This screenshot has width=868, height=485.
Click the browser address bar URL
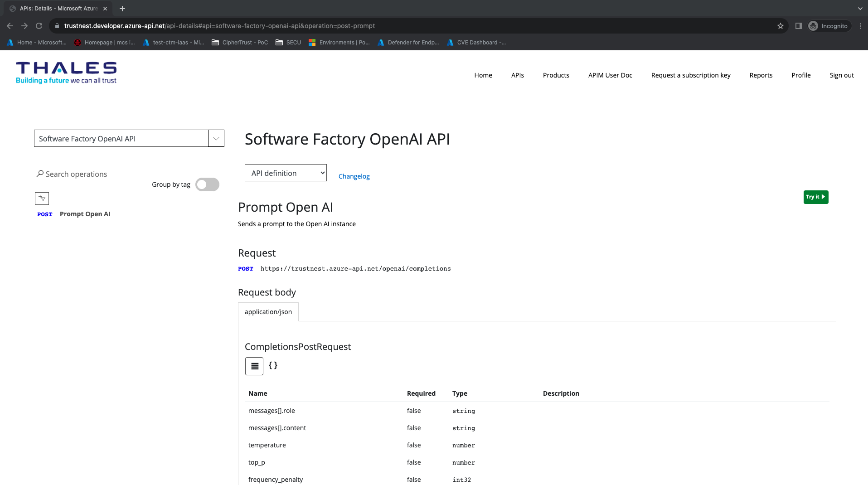[219, 26]
